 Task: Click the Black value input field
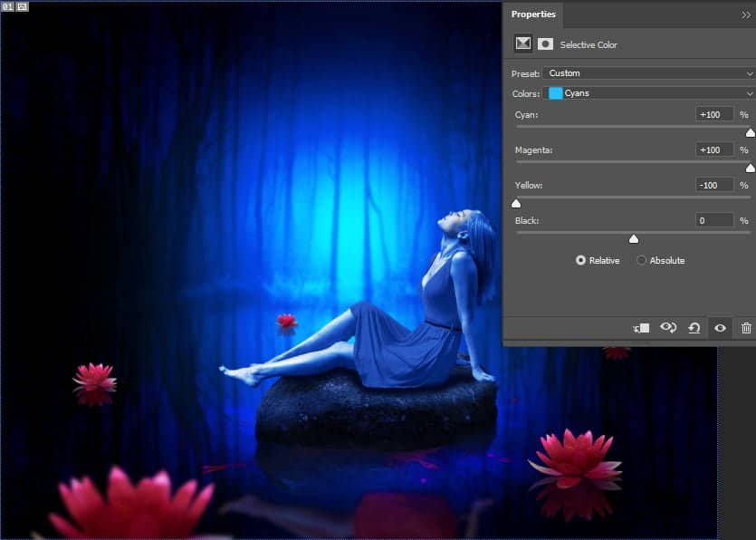tap(714, 220)
